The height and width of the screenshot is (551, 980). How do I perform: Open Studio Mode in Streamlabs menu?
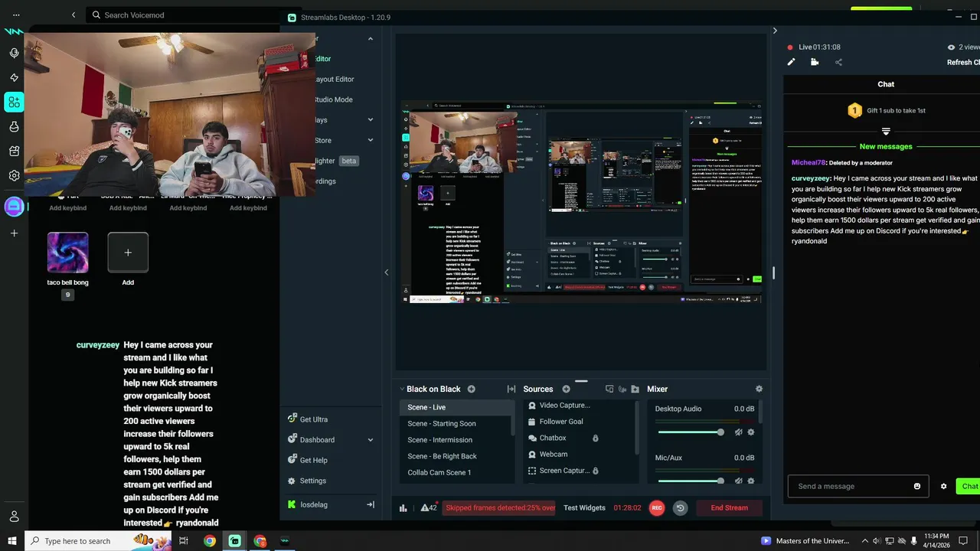pos(334,99)
